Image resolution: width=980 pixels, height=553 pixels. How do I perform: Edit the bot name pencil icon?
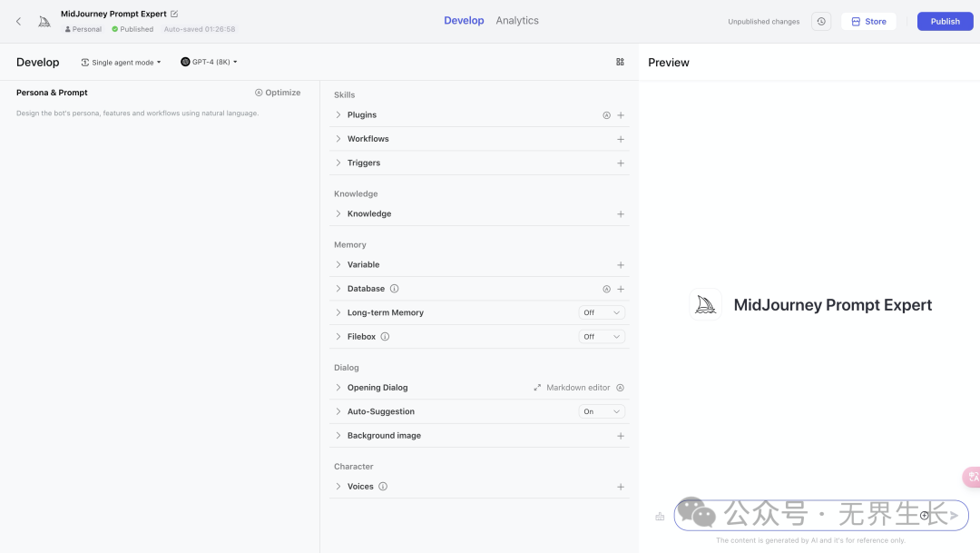(x=174, y=14)
